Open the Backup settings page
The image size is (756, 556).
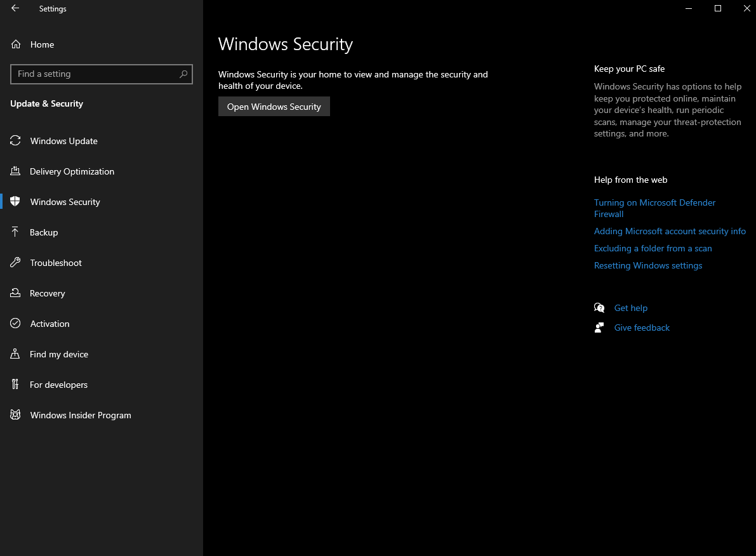(102, 232)
